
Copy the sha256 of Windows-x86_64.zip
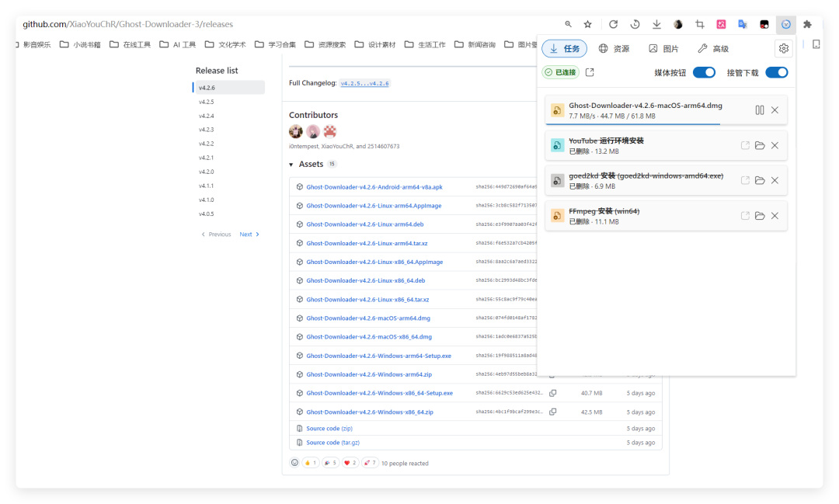tap(553, 412)
